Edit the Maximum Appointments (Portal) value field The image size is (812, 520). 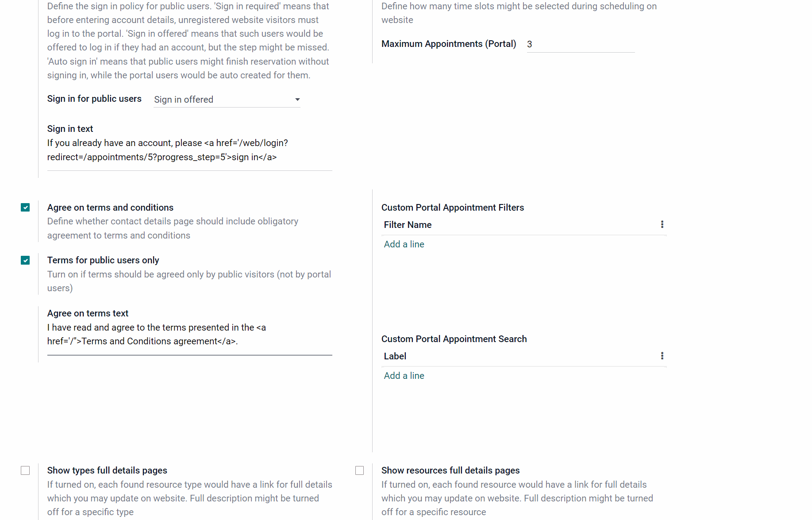(581, 44)
